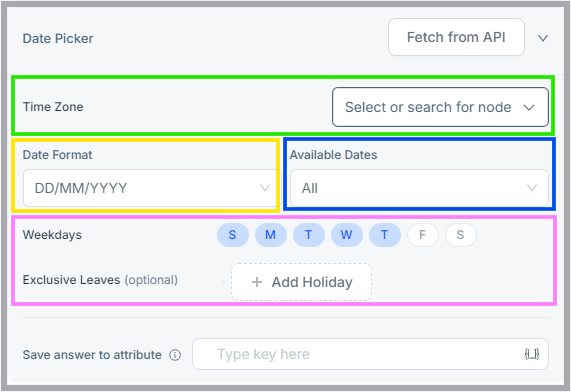Toggle the Tuesday T weekday chip
The height and width of the screenshot is (392, 571).
tap(308, 235)
